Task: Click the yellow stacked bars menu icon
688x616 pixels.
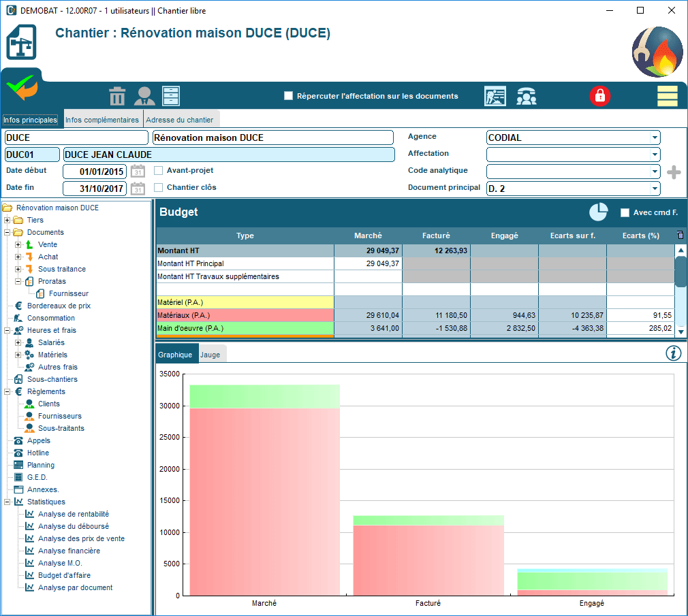Action: click(x=667, y=96)
